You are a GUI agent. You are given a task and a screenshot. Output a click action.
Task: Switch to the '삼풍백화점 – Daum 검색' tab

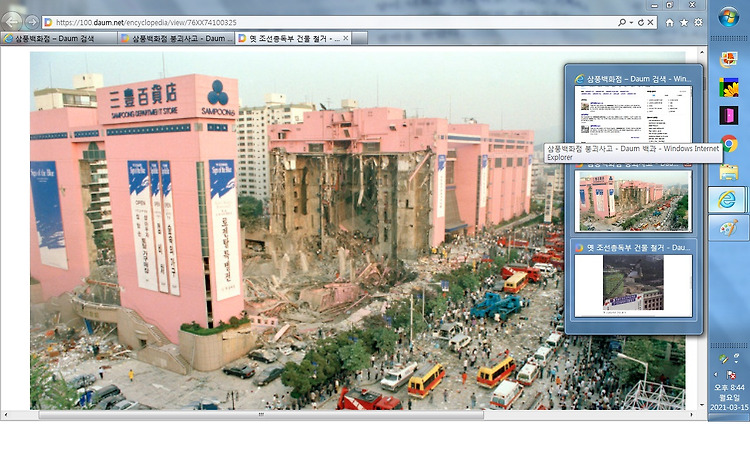[58, 38]
